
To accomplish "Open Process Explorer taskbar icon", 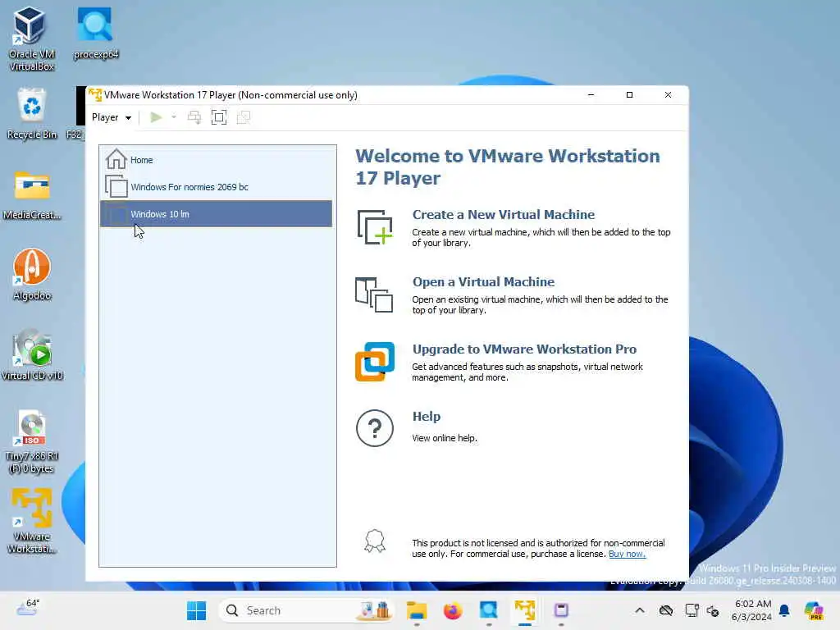I will click(x=489, y=610).
